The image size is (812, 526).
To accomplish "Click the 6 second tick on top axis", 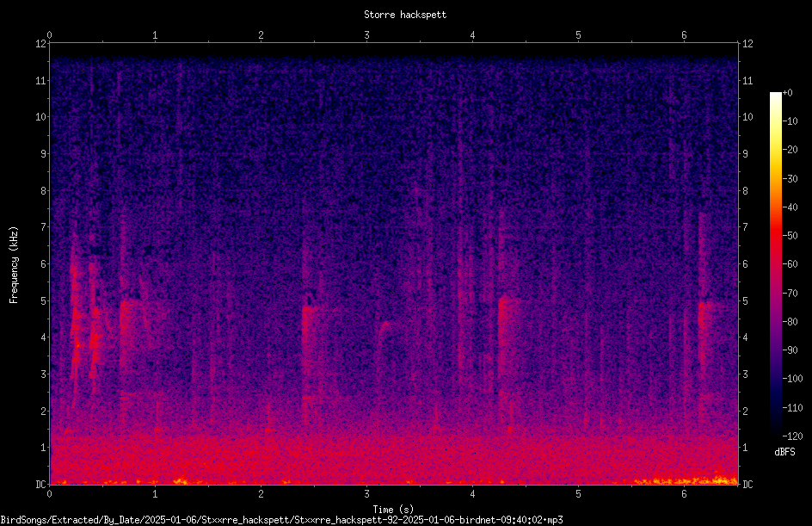I will point(684,35).
